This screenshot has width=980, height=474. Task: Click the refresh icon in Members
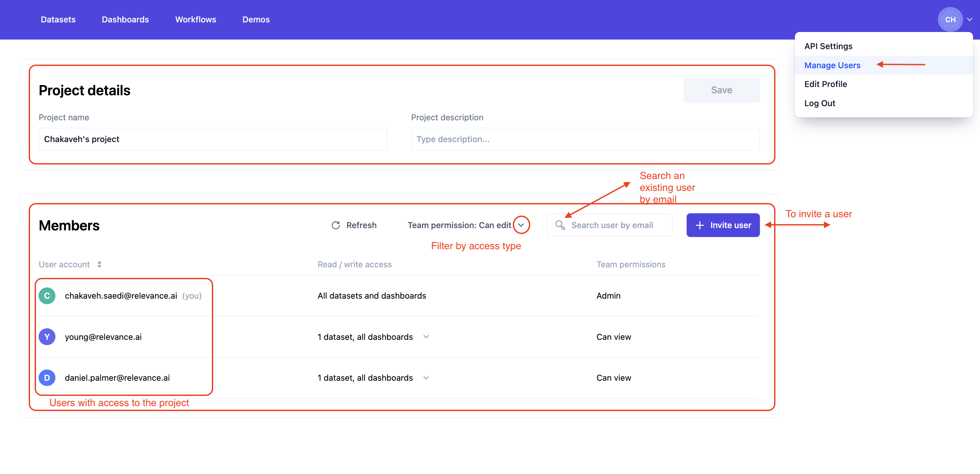(336, 225)
